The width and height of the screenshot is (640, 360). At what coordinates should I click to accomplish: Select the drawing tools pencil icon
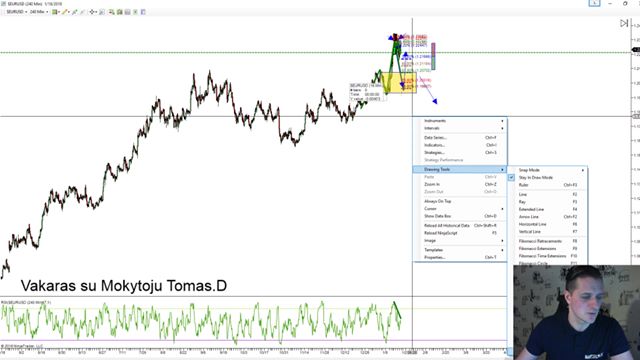65,12
